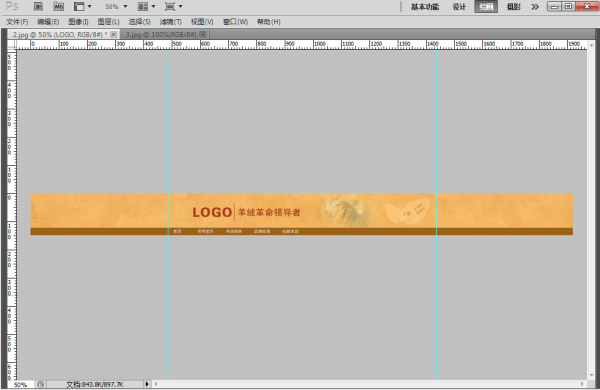Select the 摄影 workspace
Image resolution: width=600 pixels, height=390 pixels.
tap(514, 7)
